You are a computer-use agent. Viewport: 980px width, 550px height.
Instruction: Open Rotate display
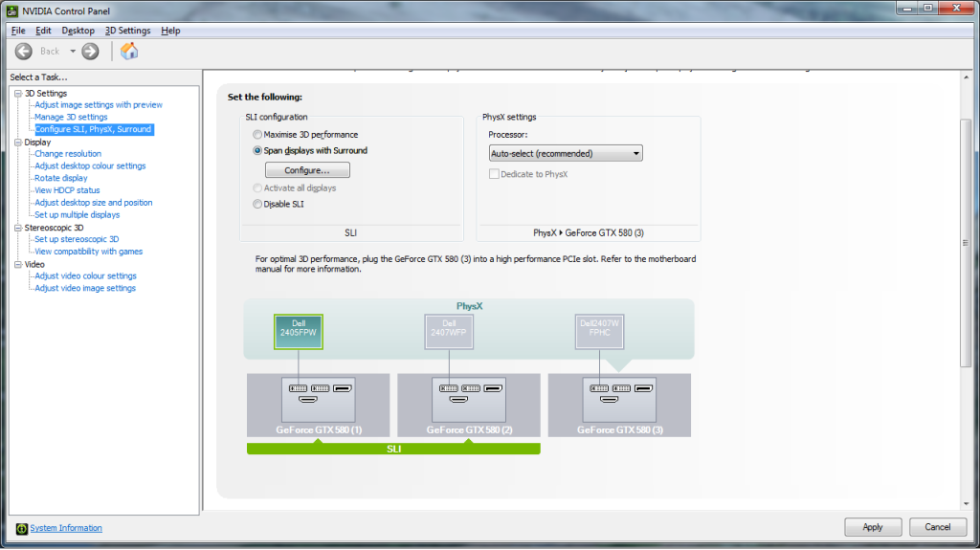(x=60, y=178)
